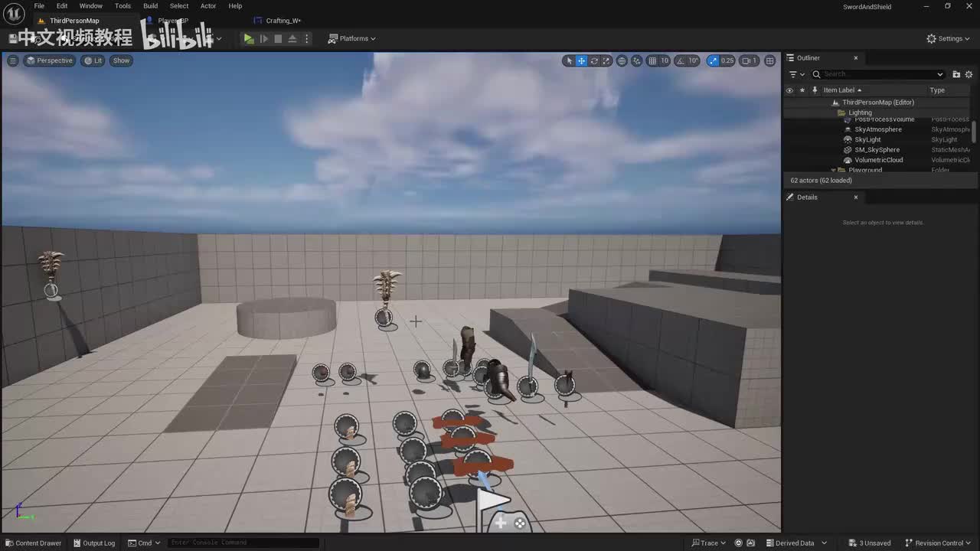The image size is (980, 551).
Task: Open the editor Settings dropdown
Action: pos(949,38)
